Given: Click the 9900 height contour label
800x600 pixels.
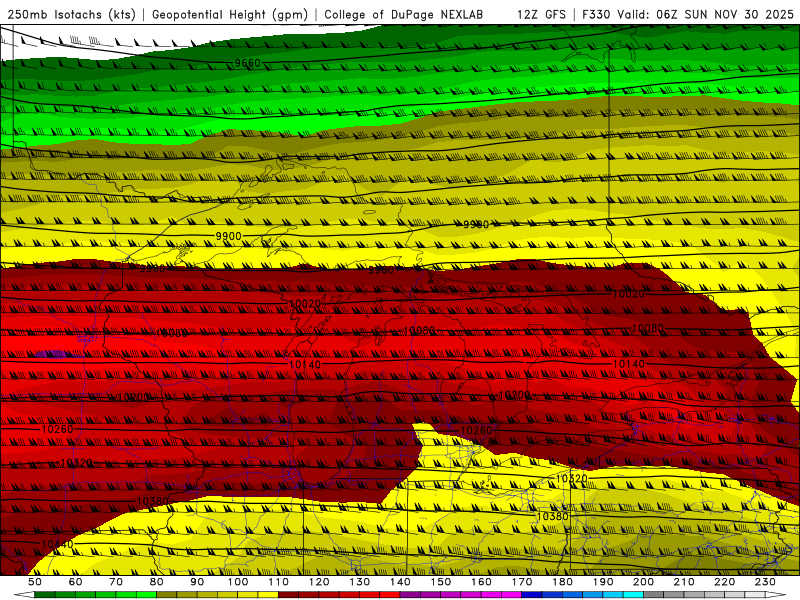Looking at the screenshot, I should point(229,236).
